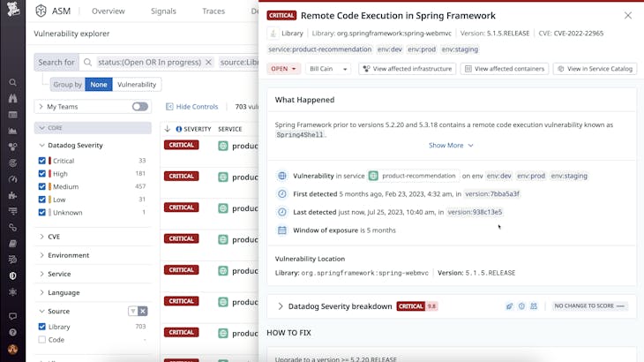The height and width of the screenshot is (362, 644).
Task: Uncheck the Unknown severity checkbox
Action: pos(41,213)
